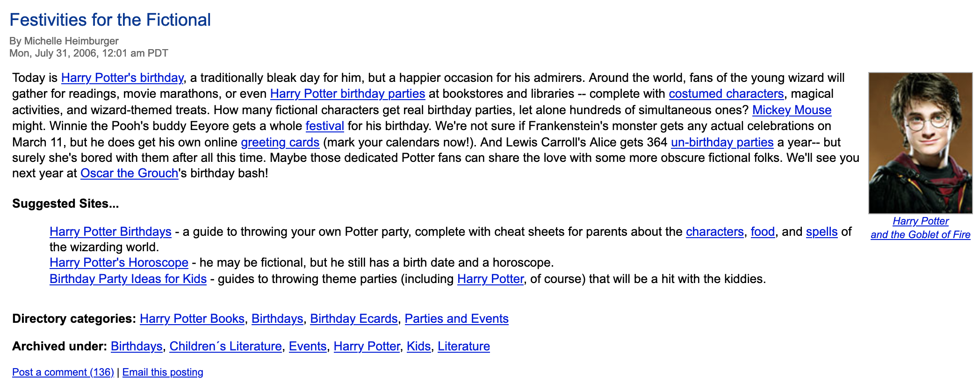Screen dimensions: 980x385
Task: Open 'Harry Potter Books' directory category
Action: (192, 319)
